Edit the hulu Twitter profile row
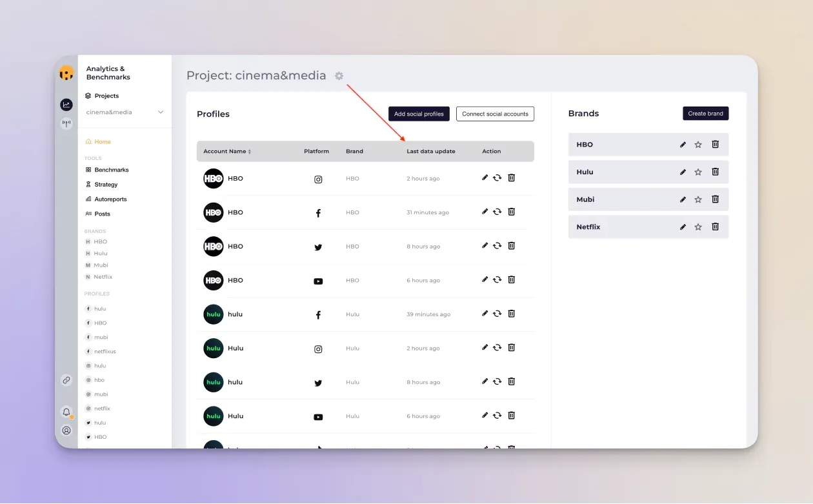The height and width of the screenshot is (504, 813). point(485,381)
